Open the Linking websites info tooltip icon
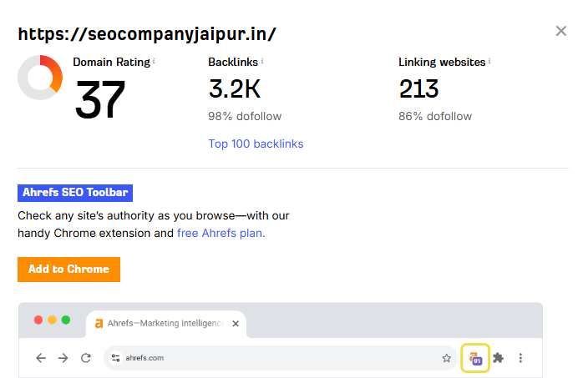588x378 pixels. click(x=489, y=61)
